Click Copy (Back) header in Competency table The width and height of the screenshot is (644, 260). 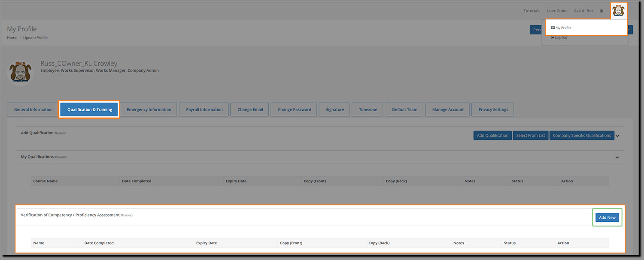[x=379, y=243]
